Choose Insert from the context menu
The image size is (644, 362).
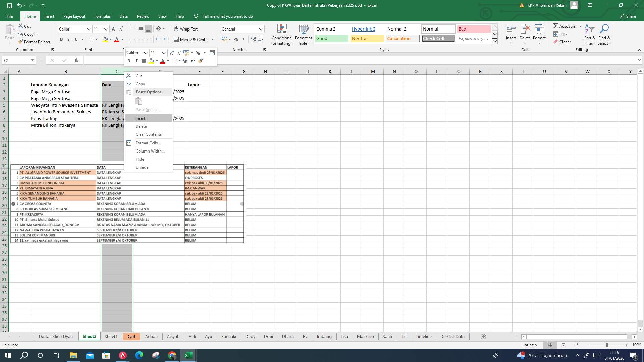tap(140, 118)
